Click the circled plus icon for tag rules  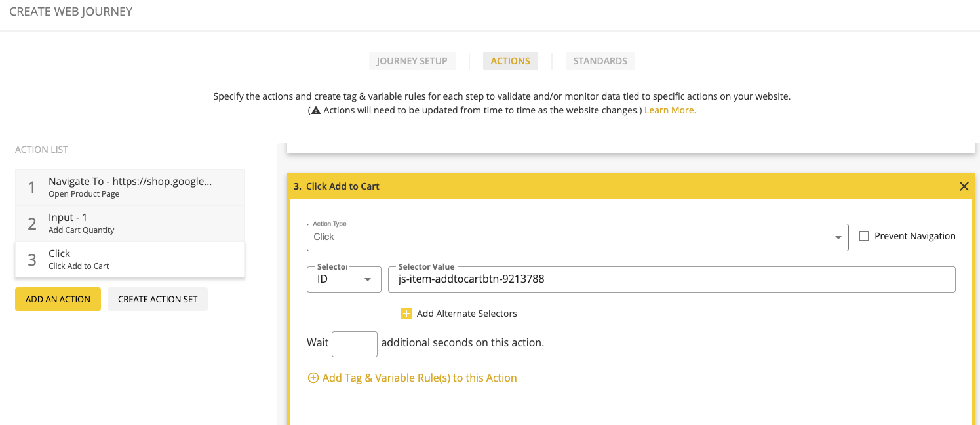click(313, 378)
